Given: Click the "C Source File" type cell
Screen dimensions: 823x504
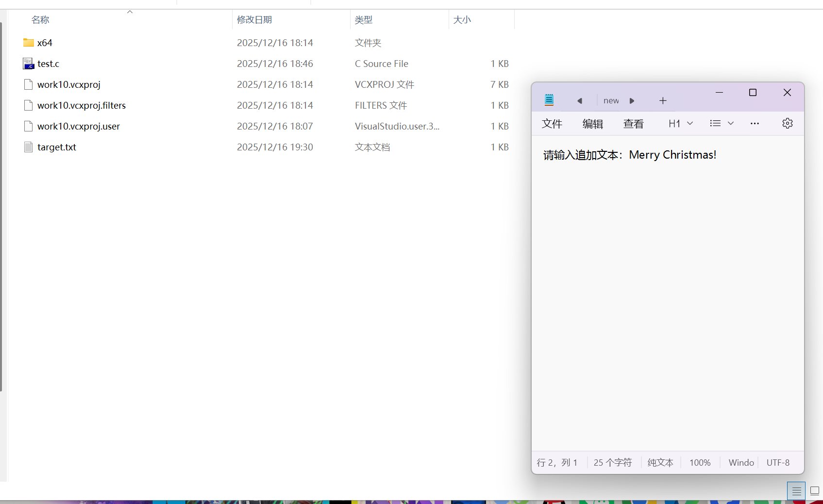Looking at the screenshot, I should point(382,64).
